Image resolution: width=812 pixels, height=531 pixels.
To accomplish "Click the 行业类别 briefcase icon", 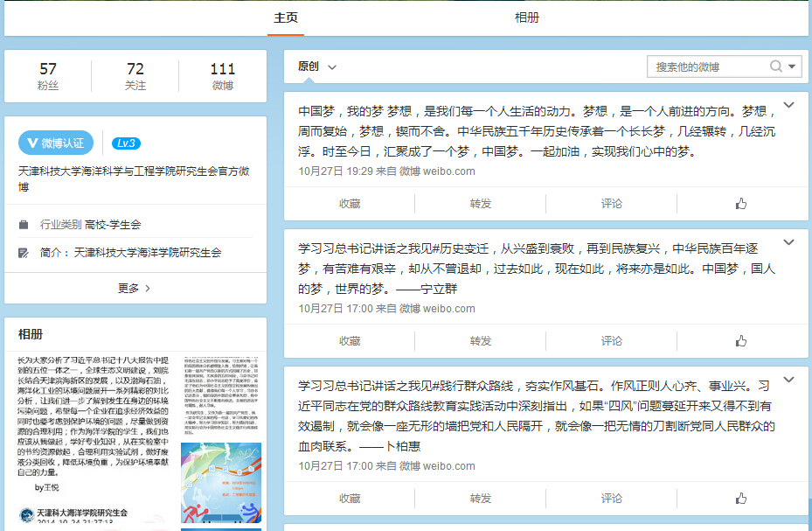I will 24,225.
